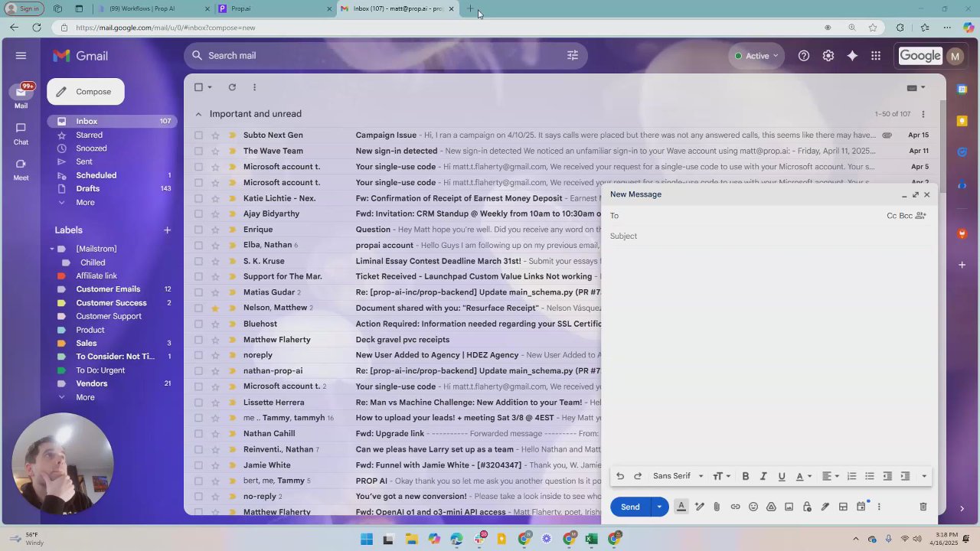Tick the Nathan Cahill email checkbox
980x551 pixels.
click(x=198, y=434)
